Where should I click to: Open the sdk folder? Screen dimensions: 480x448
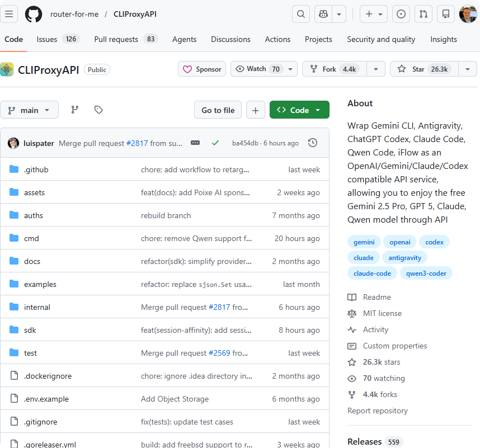pyautogui.click(x=30, y=330)
